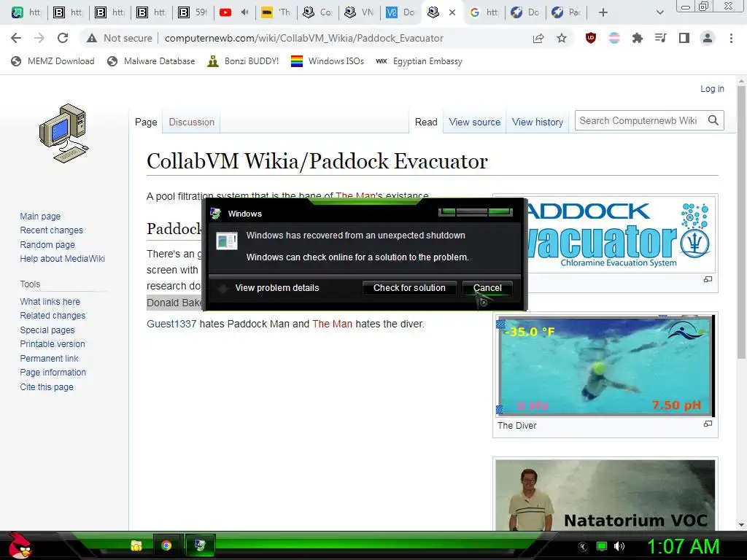747x560 pixels.
Task: Click The Man red link in last sentence
Action: [x=332, y=324]
